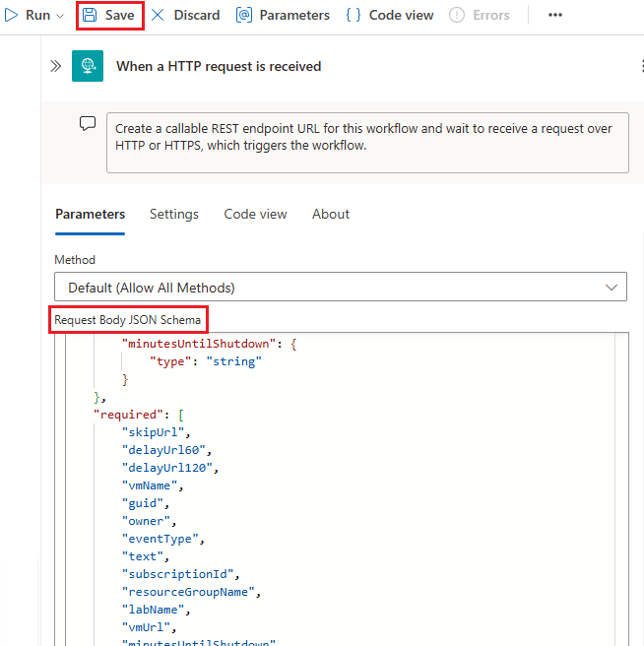Click the "required" key in schema

(x=128, y=415)
